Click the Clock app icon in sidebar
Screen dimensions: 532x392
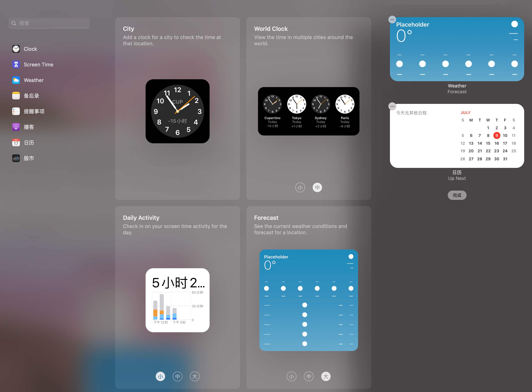point(15,48)
